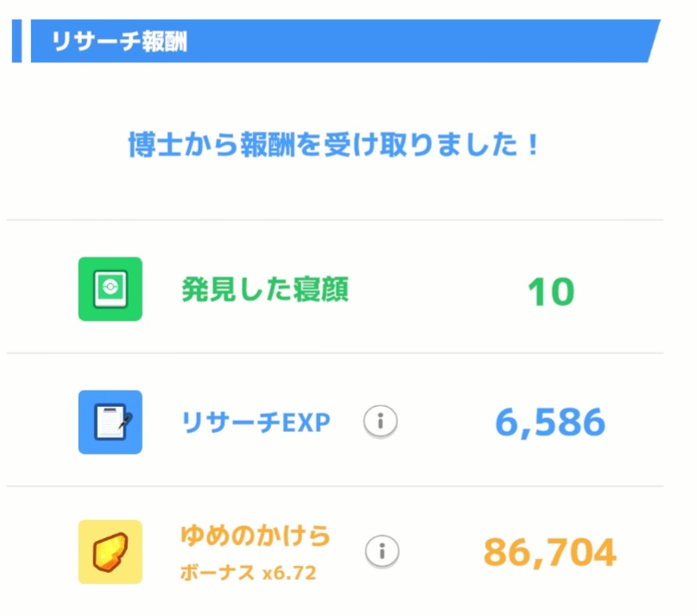Click the divider line above 発見した寝顔 row
This screenshot has height=616, width=697.
pos(335,220)
